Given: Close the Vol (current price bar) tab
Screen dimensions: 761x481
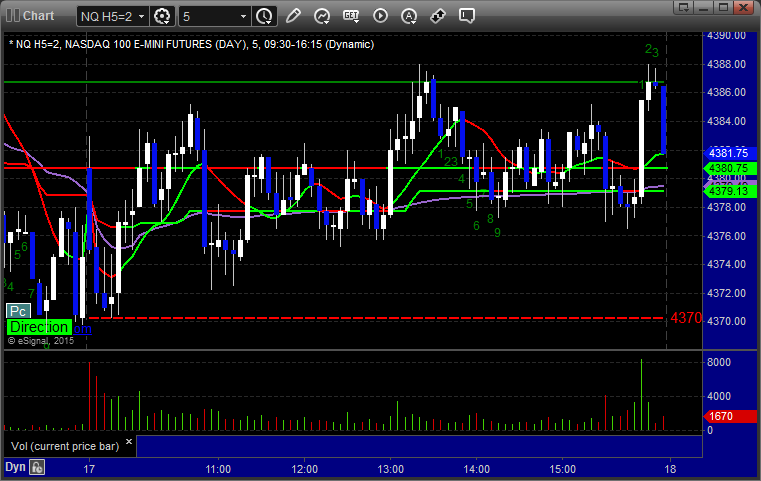Looking at the screenshot, I should tap(129, 442).
